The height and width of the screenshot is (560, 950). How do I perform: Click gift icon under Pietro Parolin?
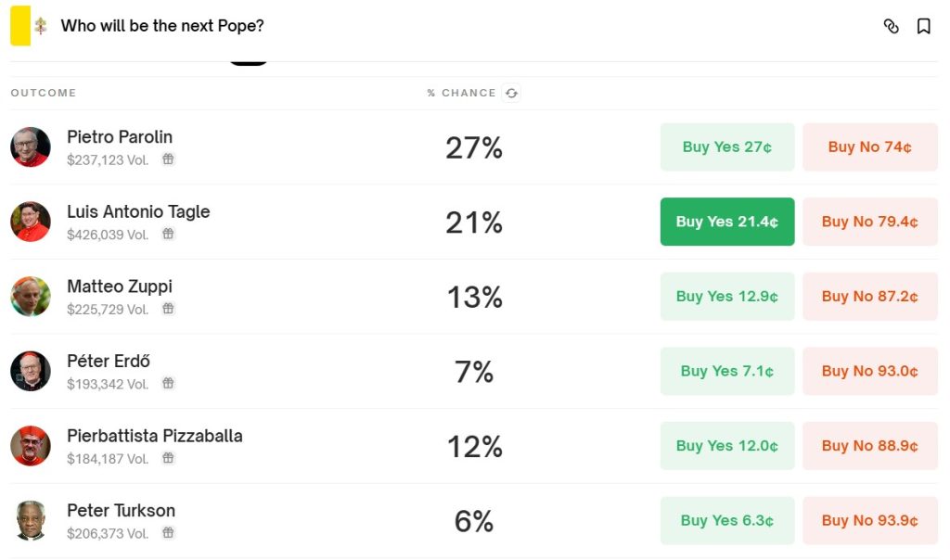pos(168,159)
